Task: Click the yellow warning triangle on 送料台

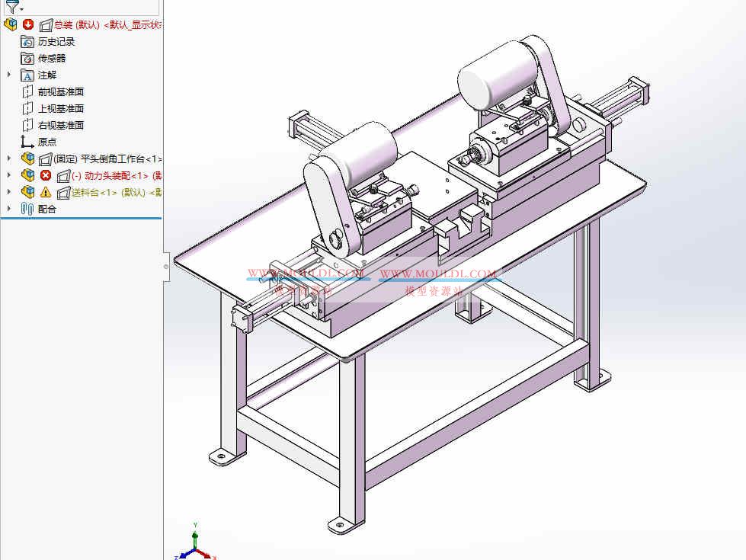Action: pos(43,191)
